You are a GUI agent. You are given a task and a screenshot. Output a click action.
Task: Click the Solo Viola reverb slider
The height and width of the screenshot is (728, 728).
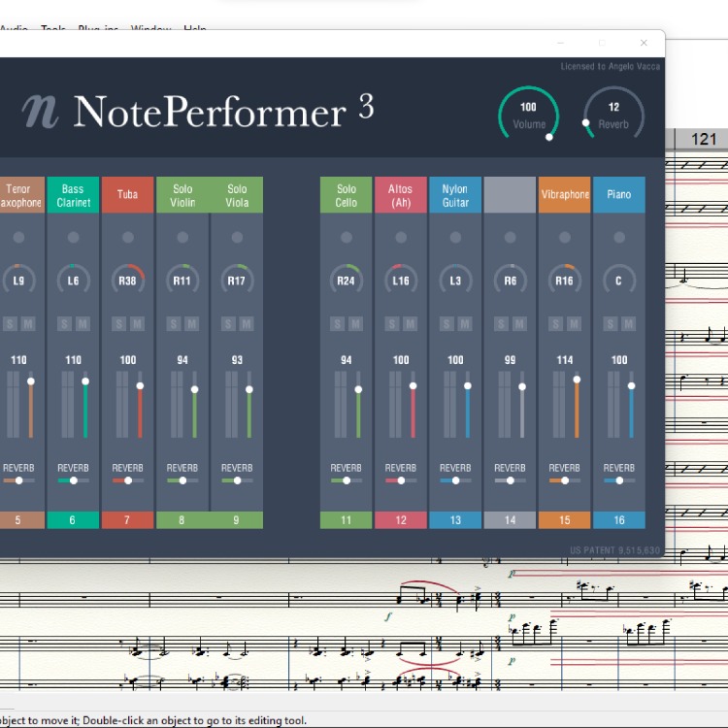click(x=237, y=480)
